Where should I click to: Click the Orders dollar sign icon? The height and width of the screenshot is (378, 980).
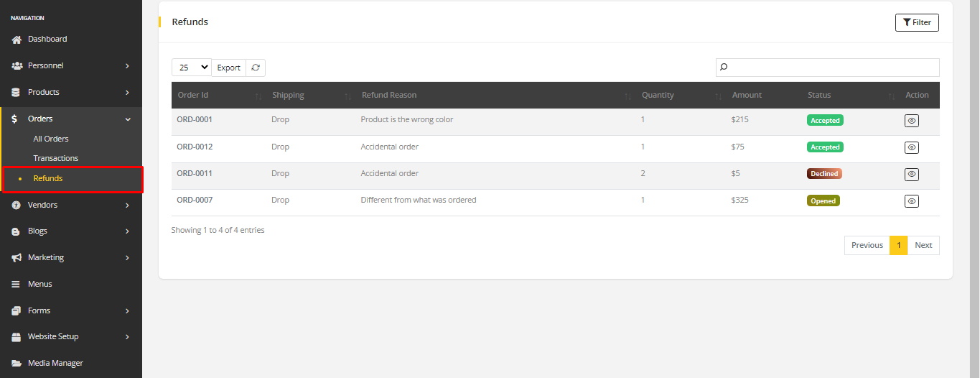[x=14, y=119]
